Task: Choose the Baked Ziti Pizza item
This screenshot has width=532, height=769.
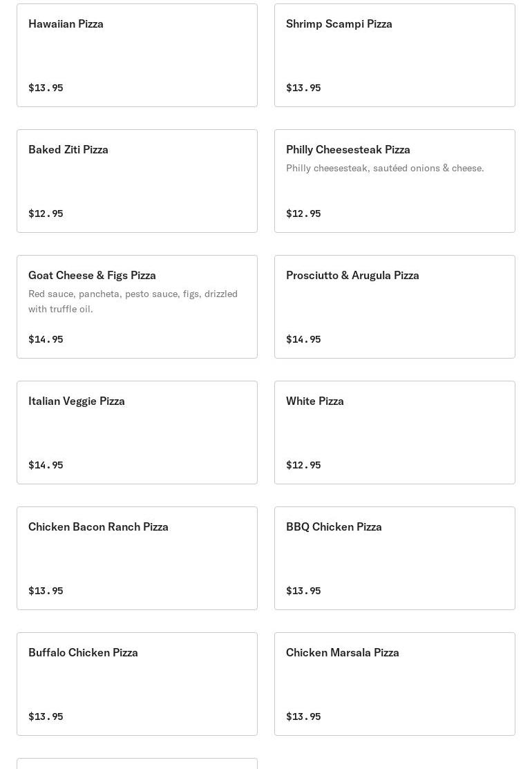Action: 137,181
